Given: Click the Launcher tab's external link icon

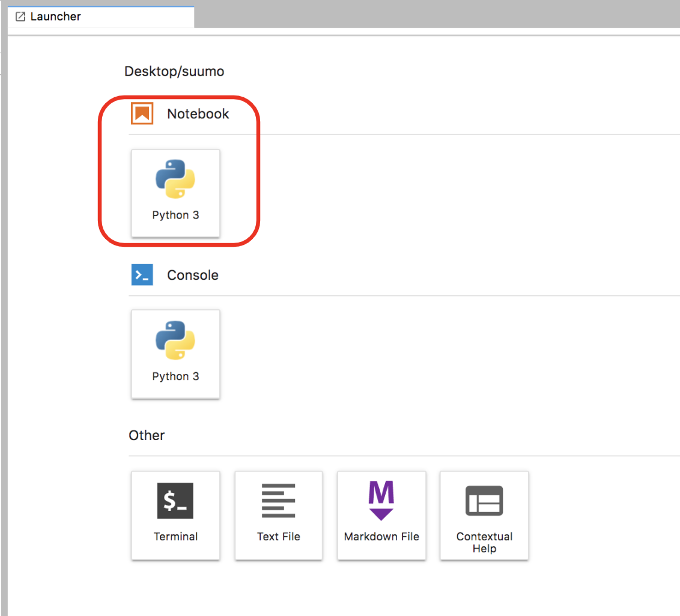Looking at the screenshot, I should pos(20,17).
